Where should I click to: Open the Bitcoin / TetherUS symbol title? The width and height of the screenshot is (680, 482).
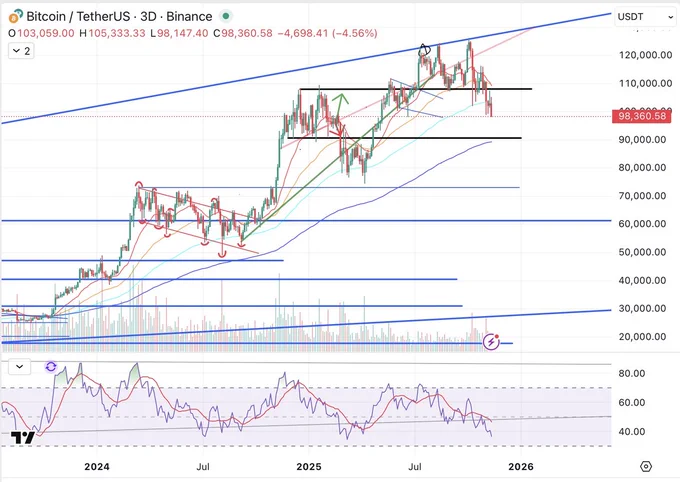click(x=119, y=16)
